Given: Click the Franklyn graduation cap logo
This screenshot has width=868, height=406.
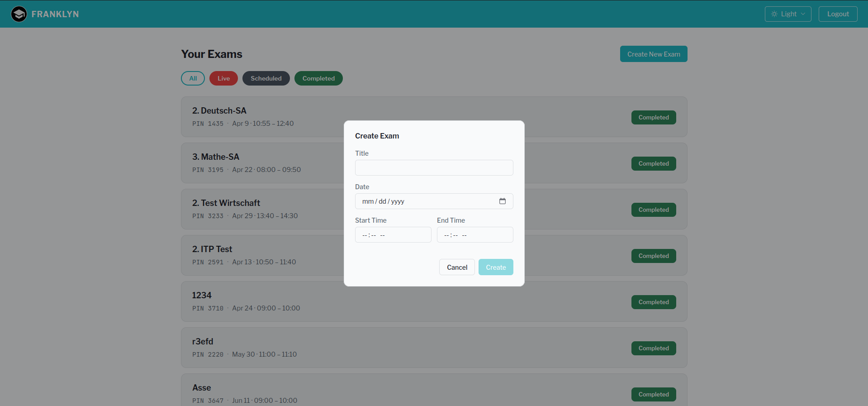Looking at the screenshot, I should (x=19, y=14).
